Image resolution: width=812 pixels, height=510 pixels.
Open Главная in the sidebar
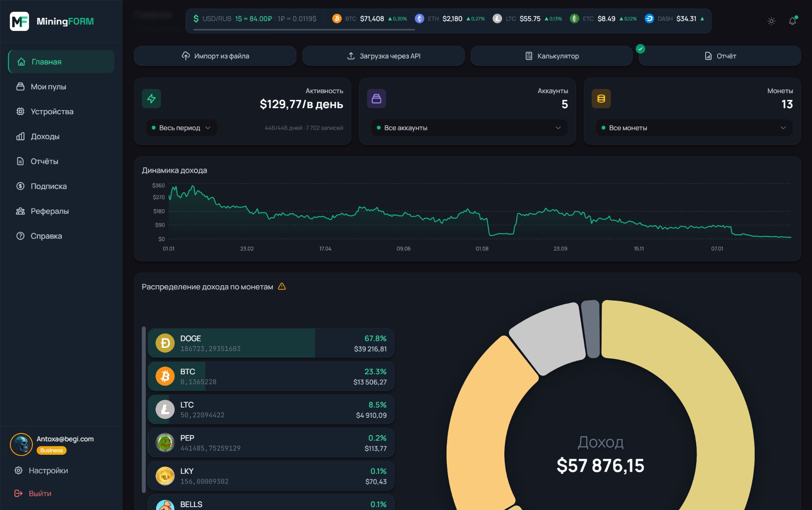click(x=61, y=62)
